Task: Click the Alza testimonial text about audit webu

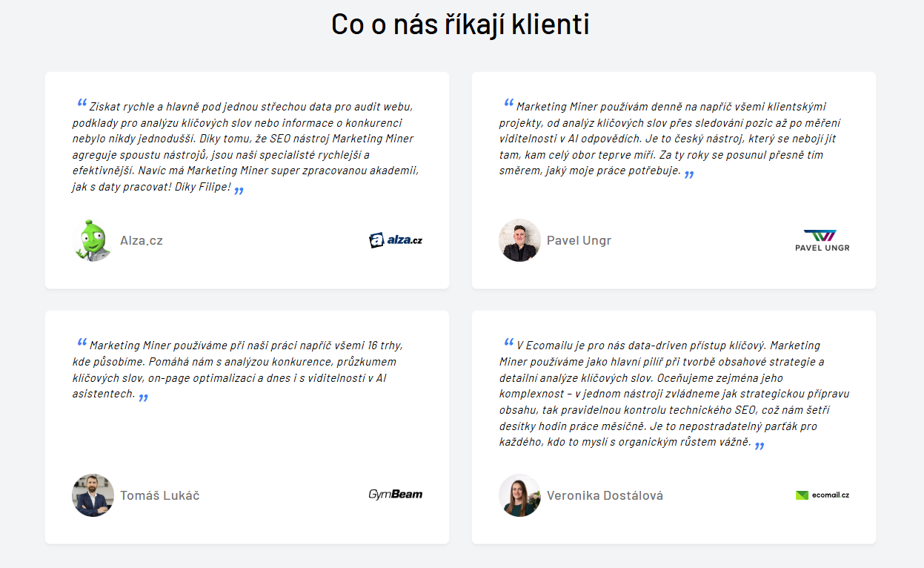Action: pyautogui.click(x=245, y=147)
